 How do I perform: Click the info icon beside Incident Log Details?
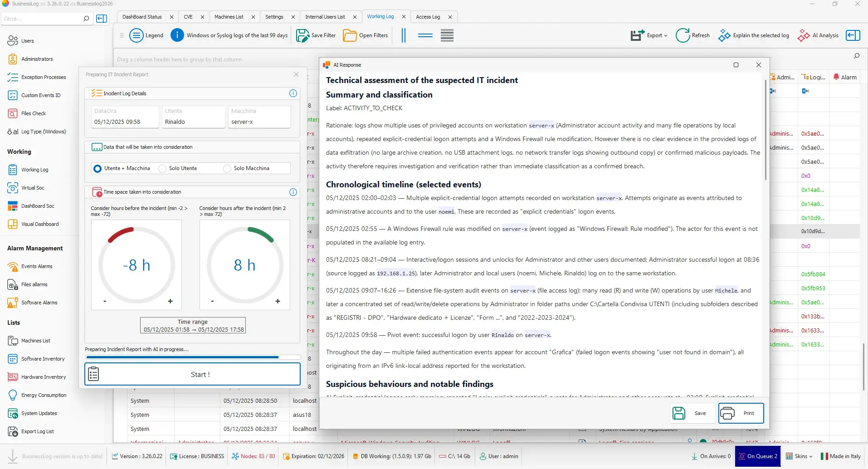(x=293, y=93)
